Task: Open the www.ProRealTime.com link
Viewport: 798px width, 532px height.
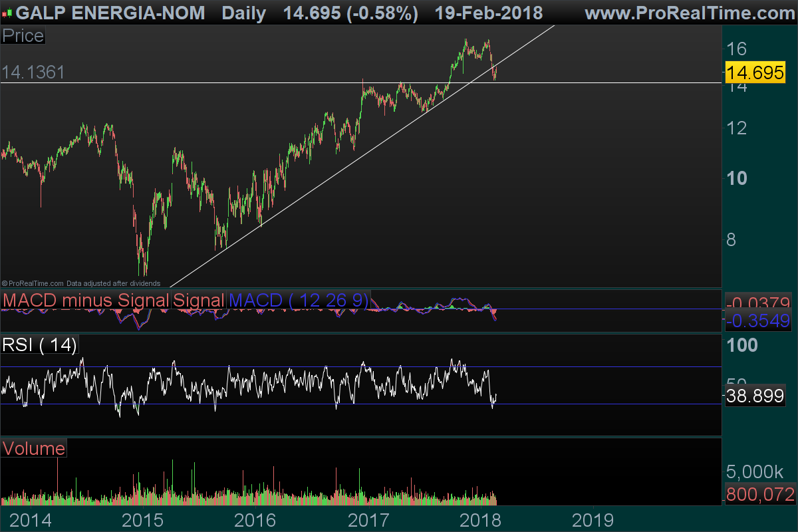Action: [x=690, y=13]
